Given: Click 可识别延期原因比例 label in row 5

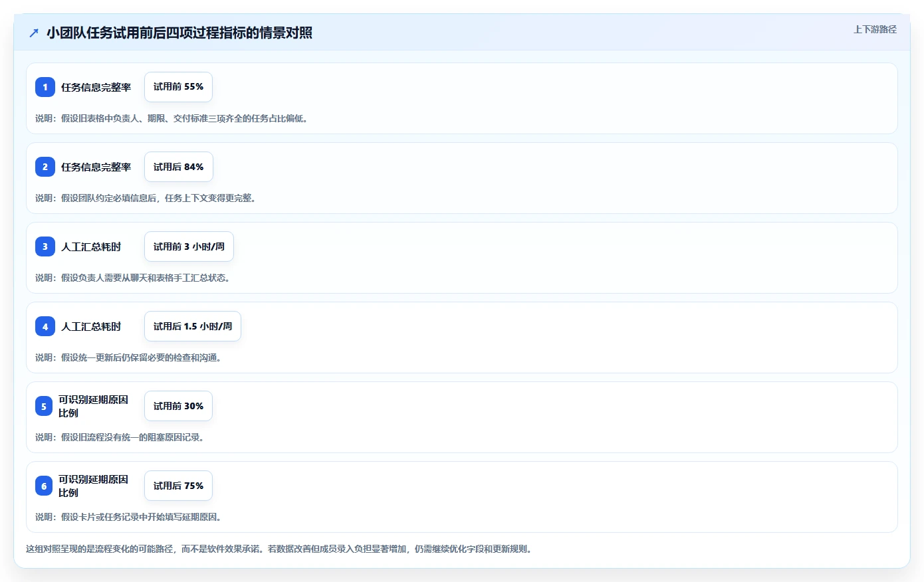Looking at the screenshot, I should tap(94, 406).
